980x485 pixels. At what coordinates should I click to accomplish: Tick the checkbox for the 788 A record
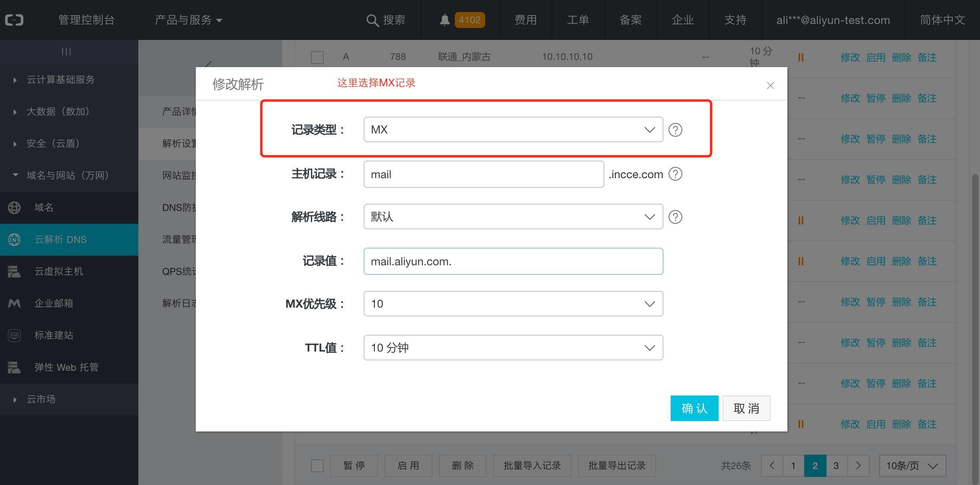coord(317,57)
